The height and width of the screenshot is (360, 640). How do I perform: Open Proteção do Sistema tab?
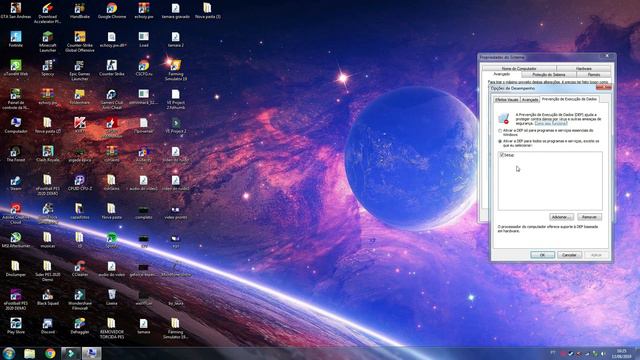pyautogui.click(x=549, y=75)
